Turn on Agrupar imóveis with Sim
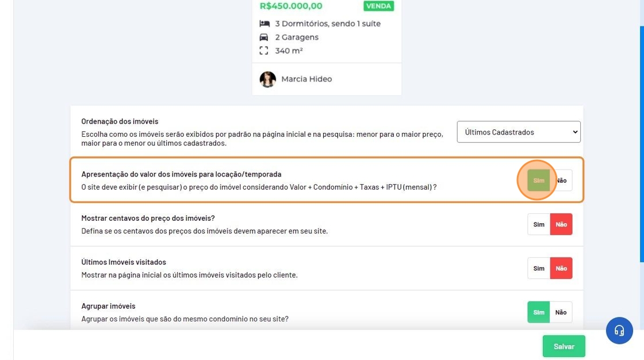The width and height of the screenshot is (644, 360). click(x=539, y=312)
